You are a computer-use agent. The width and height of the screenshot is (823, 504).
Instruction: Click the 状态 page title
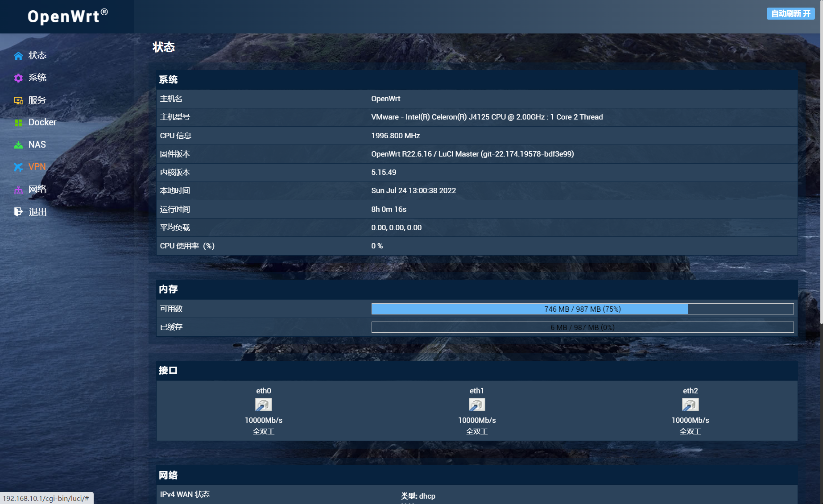point(163,47)
